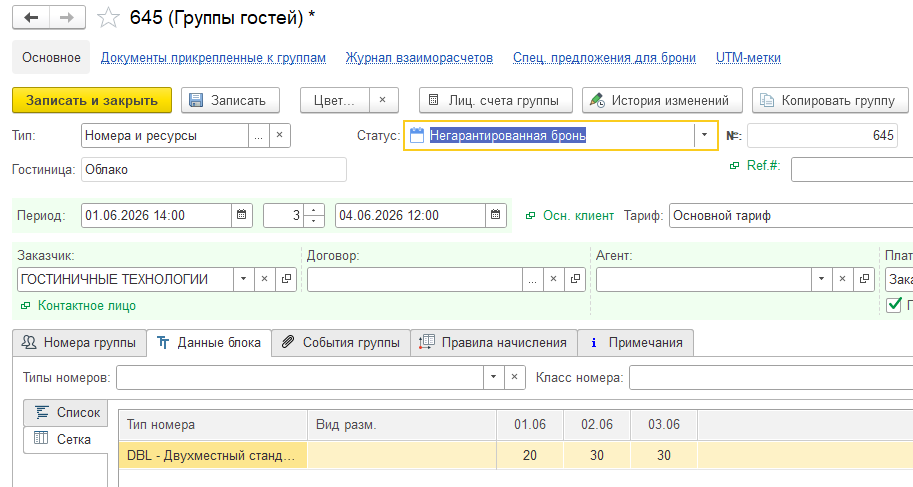Switch to Правила начисления tab

(494, 343)
